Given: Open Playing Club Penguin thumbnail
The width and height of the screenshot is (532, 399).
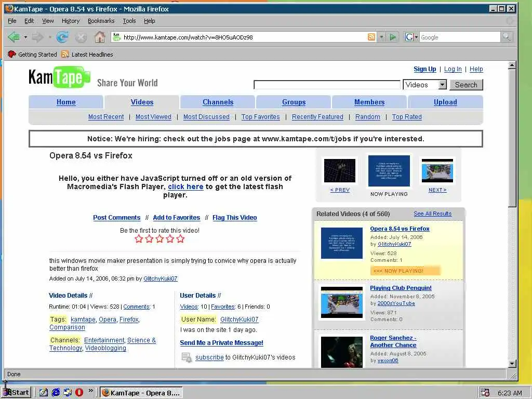Looking at the screenshot, I should point(342,302).
